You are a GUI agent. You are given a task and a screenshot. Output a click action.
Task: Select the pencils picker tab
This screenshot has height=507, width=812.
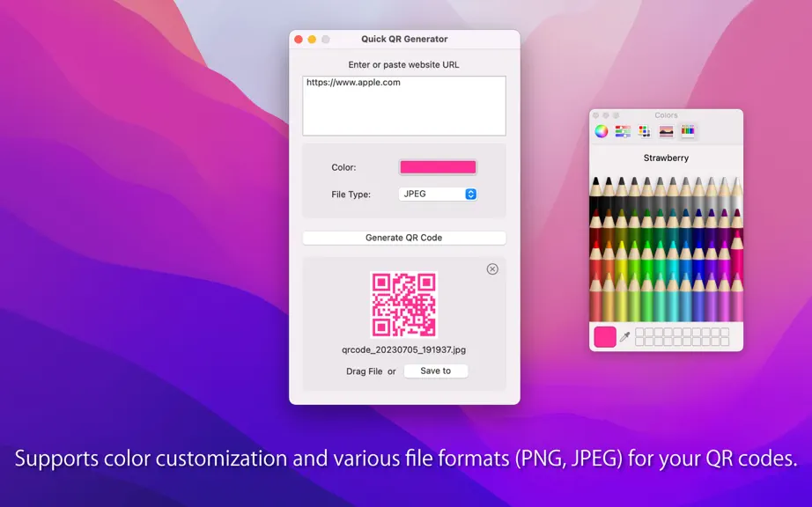pos(688,131)
